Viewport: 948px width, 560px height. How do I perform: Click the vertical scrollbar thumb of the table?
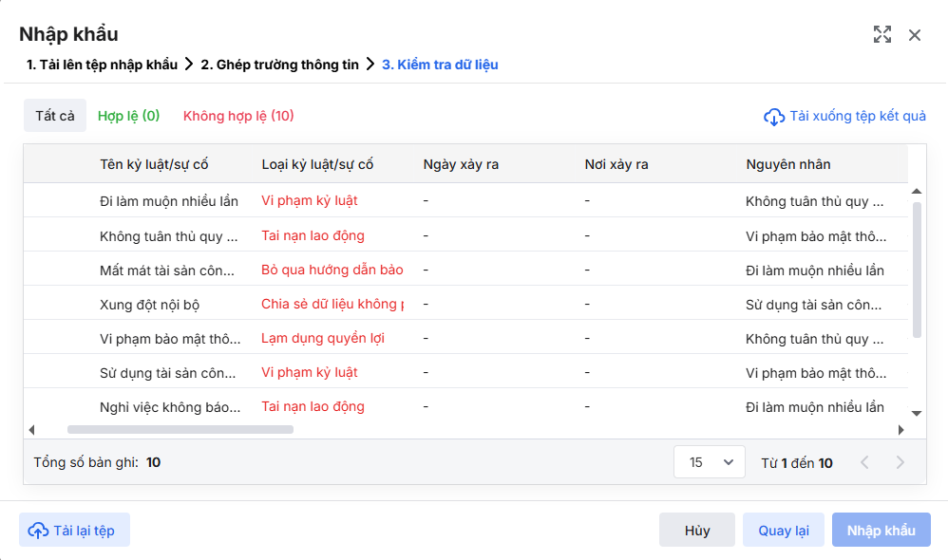coord(917,270)
